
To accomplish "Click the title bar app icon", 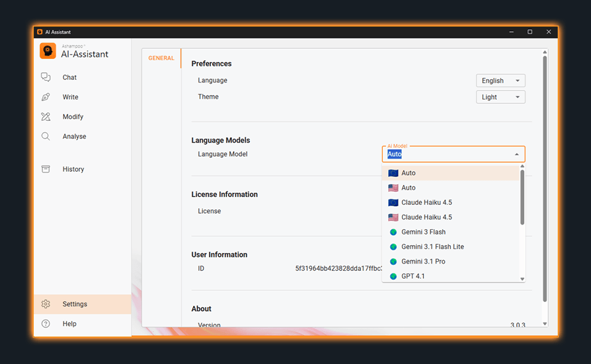I will point(40,32).
